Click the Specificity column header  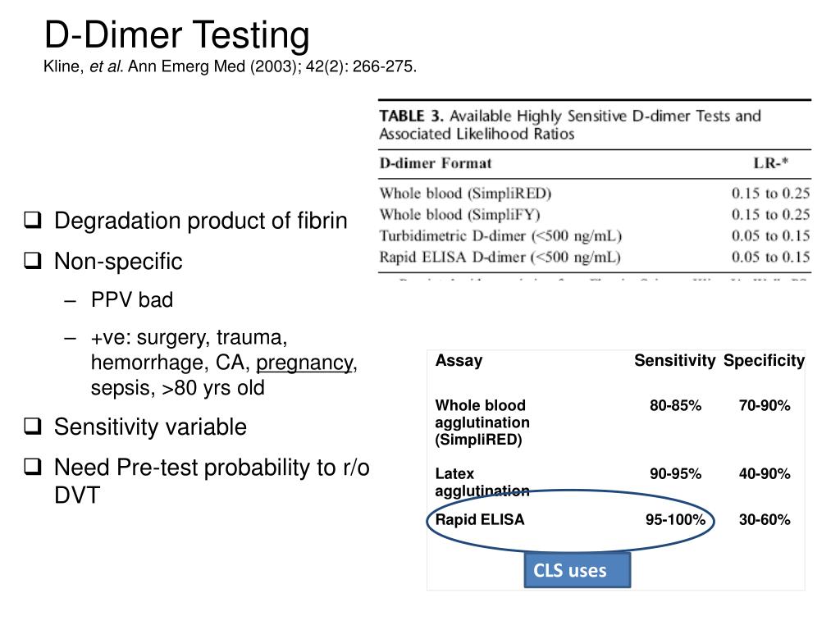[764, 361]
